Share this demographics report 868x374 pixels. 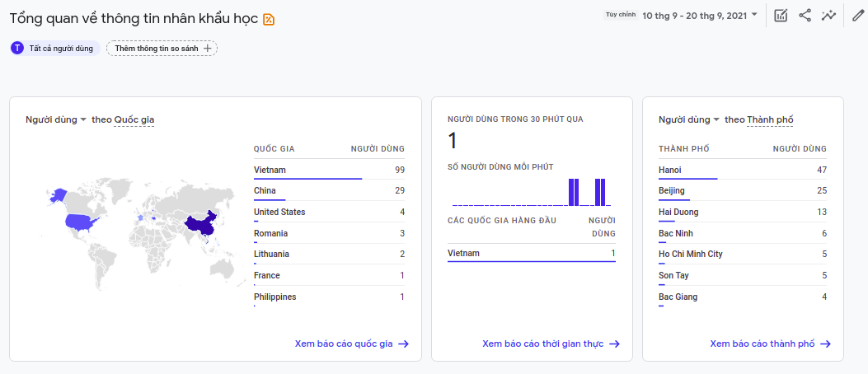pyautogui.click(x=805, y=16)
